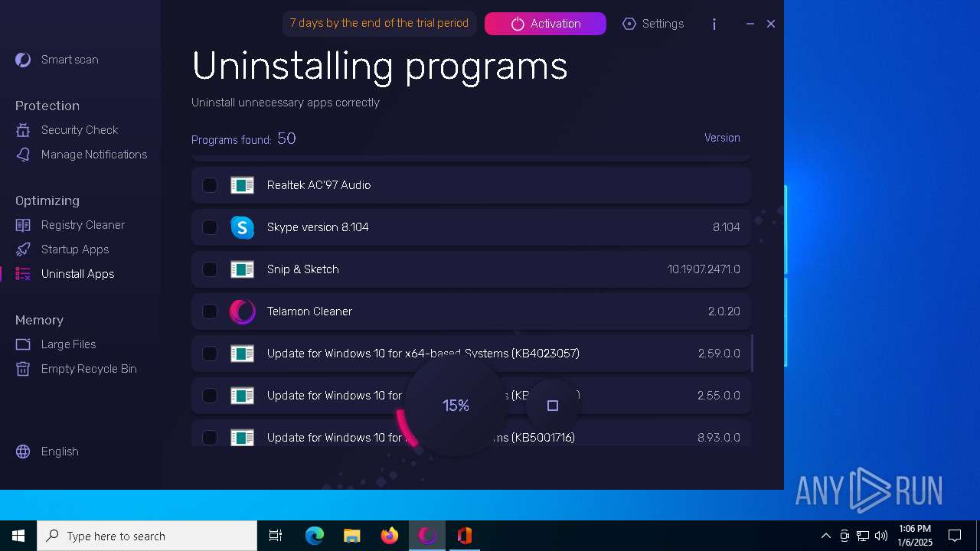Click the Version column header
980x551 pixels.
pyautogui.click(x=722, y=138)
